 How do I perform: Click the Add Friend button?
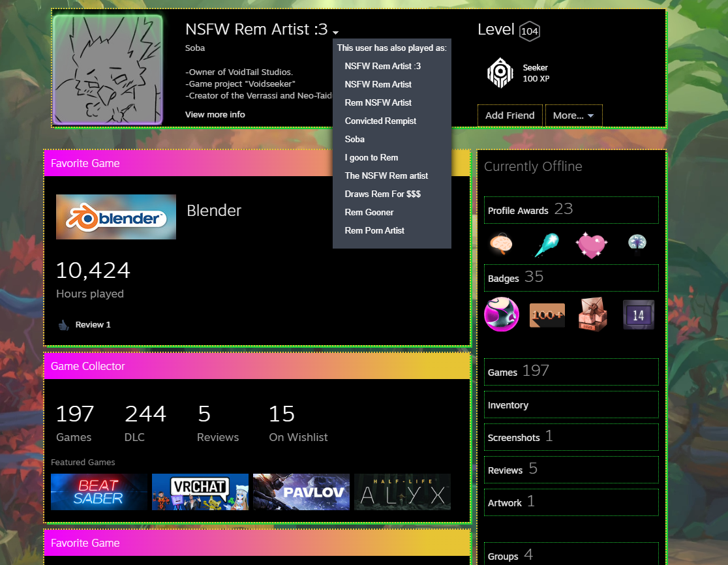(x=509, y=115)
